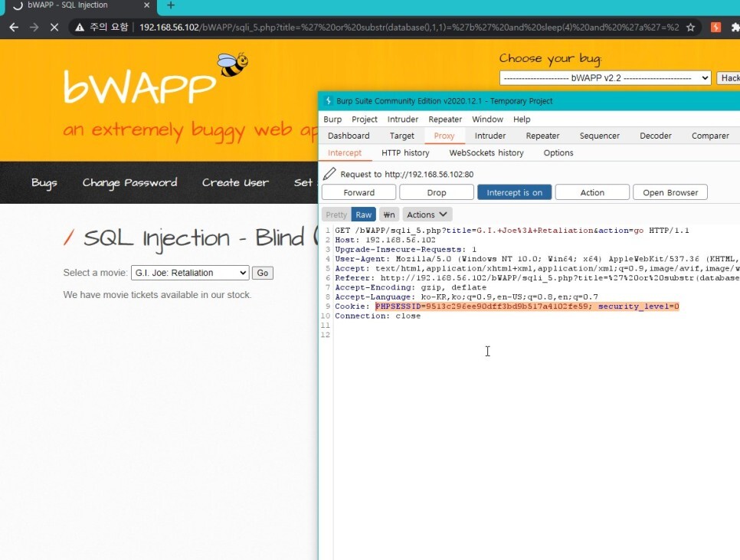The width and height of the screenshot is (740, 560).
Task: Open the proxy Options sub-tab
Action: 558,153
